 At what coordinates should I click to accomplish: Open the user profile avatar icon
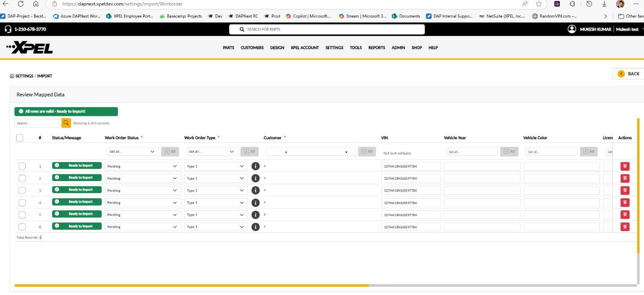(x=572, y=29)
